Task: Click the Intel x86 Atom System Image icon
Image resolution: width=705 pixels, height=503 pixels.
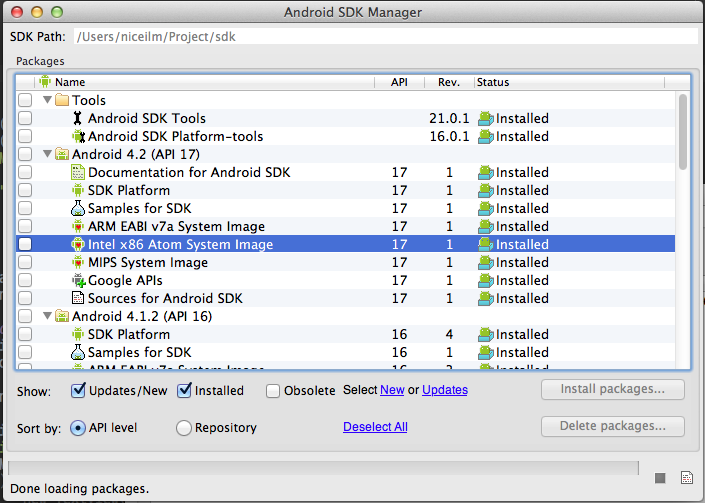Action: (x=78, y=244)
